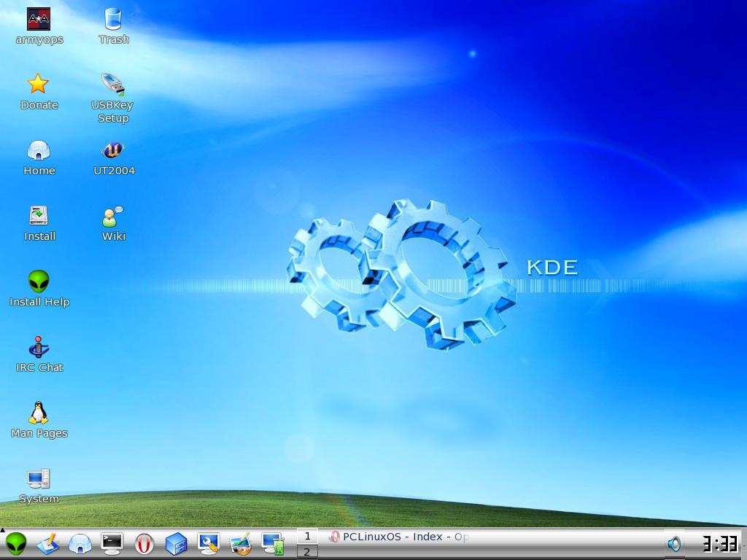
Task: Launch the text editor panel icon
Action: (48, 543)
